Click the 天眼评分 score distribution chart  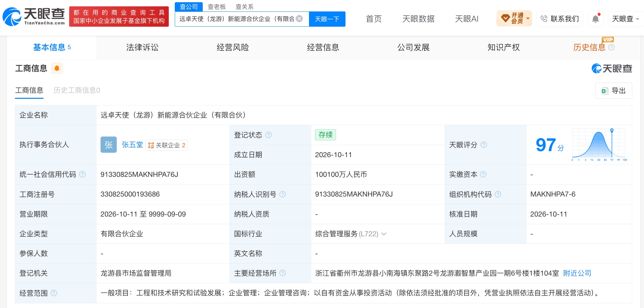[x=599, y=145]
